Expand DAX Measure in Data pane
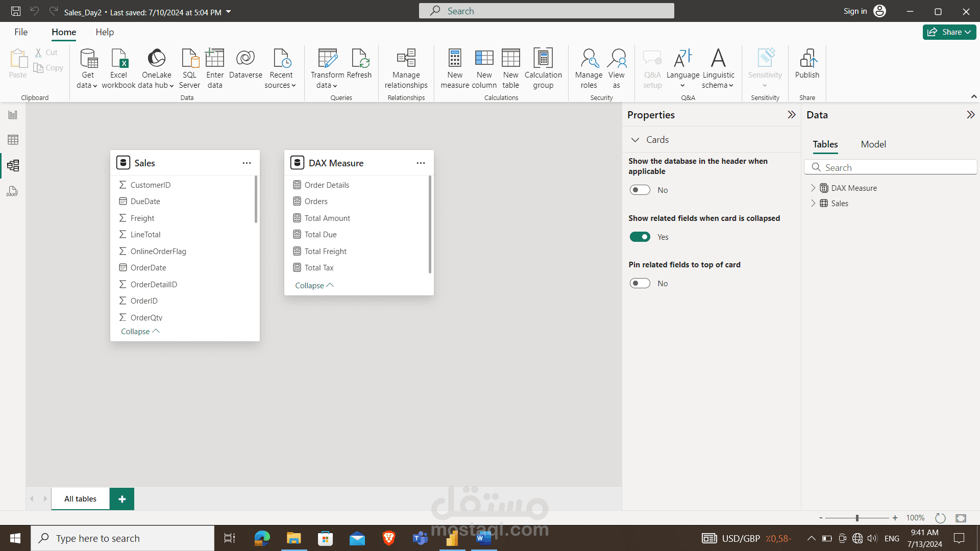This screenshot has height=551, width=980. tap(813, 188)
